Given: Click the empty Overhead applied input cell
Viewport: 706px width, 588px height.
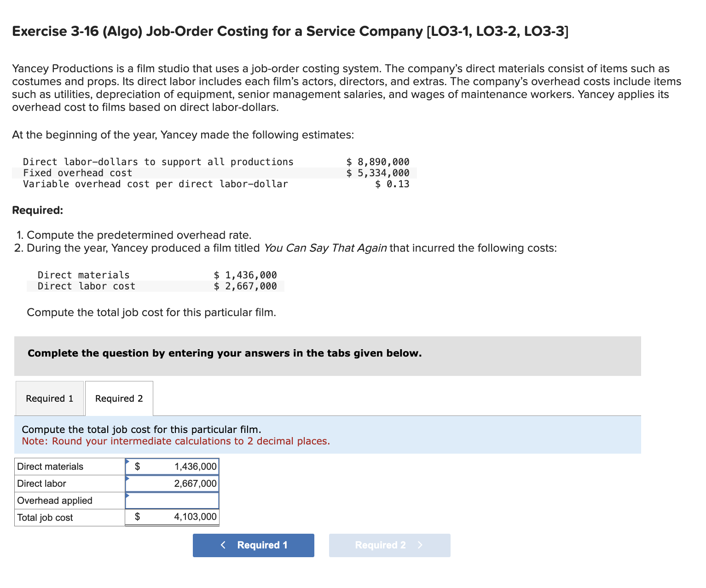Looking at the screenshot, I should 175,500.
